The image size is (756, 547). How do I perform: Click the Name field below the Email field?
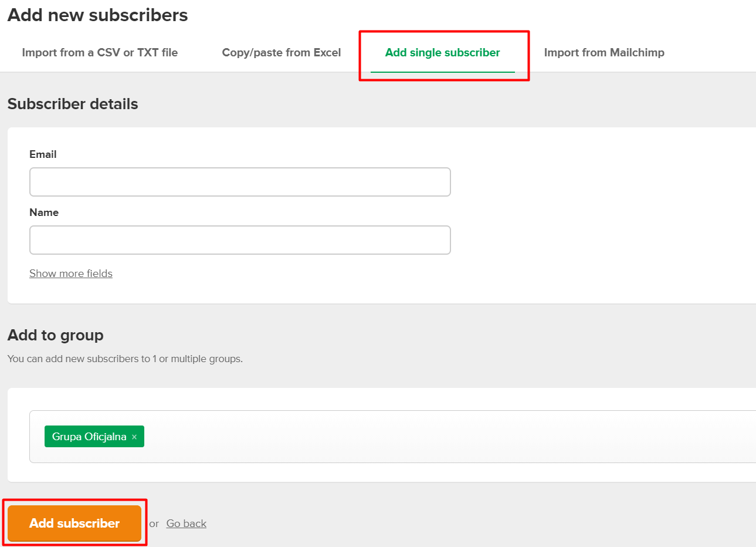coord(240,239)
